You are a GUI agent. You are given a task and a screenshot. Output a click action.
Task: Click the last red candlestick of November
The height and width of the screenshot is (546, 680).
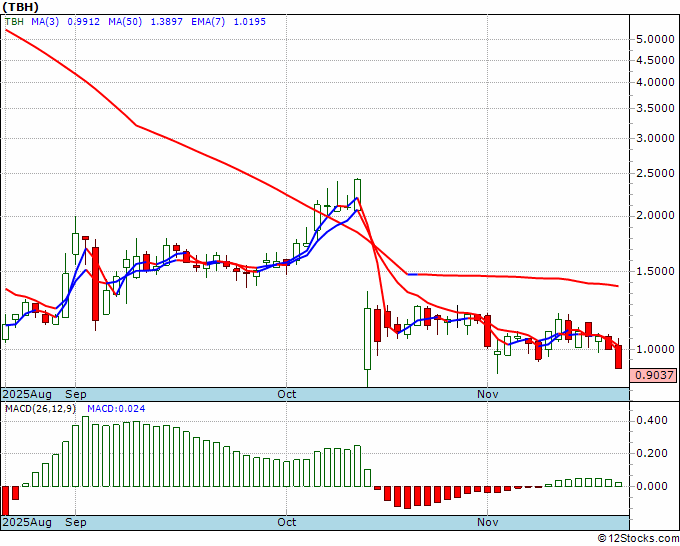[618, 357]
